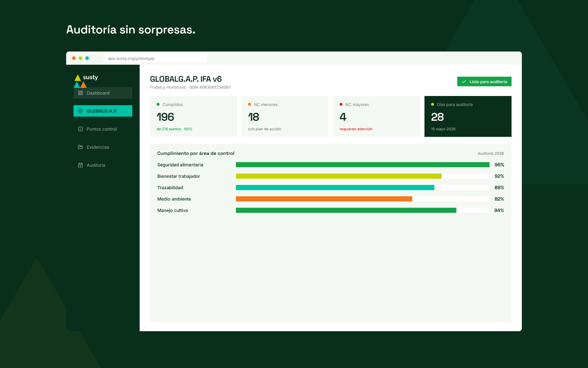Click the 92% value
This screenshot has width=588, height=368.
click(x=499, y=176)
